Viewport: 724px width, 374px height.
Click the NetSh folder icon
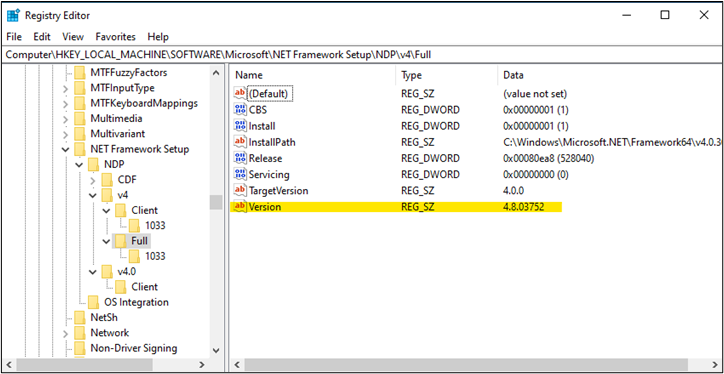80,317
